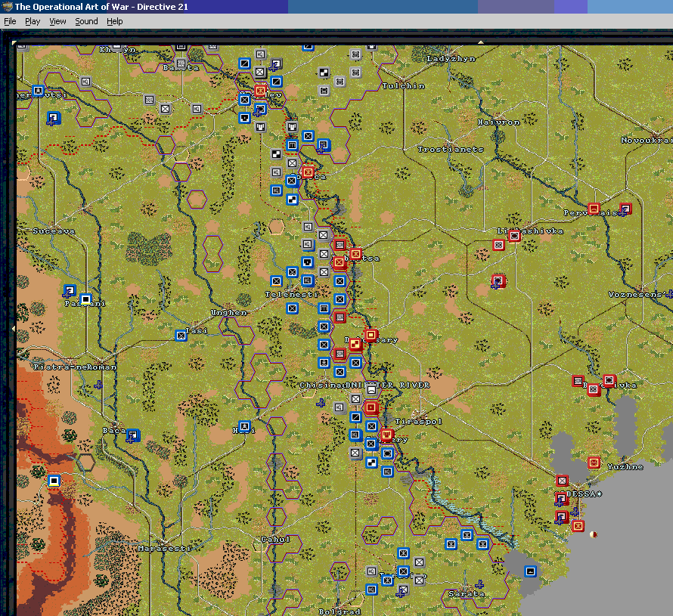Click the Cahul town label

[275, 539]
